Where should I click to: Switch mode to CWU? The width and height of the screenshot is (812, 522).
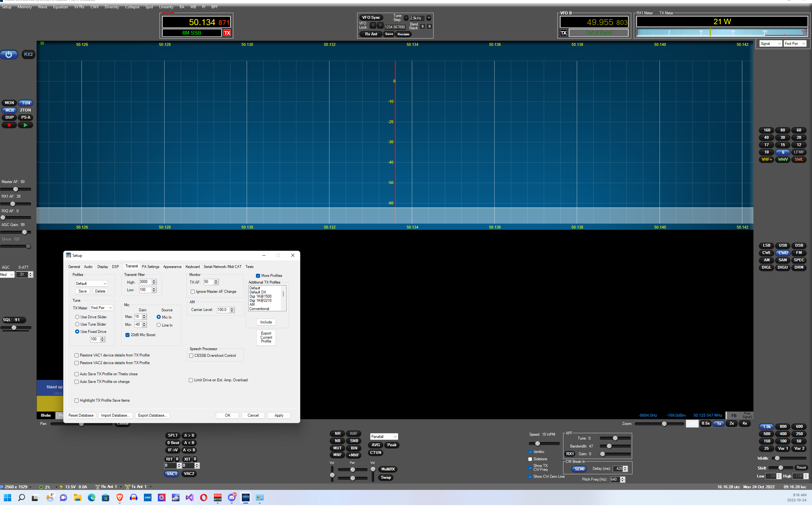click(x=783, y=253)
